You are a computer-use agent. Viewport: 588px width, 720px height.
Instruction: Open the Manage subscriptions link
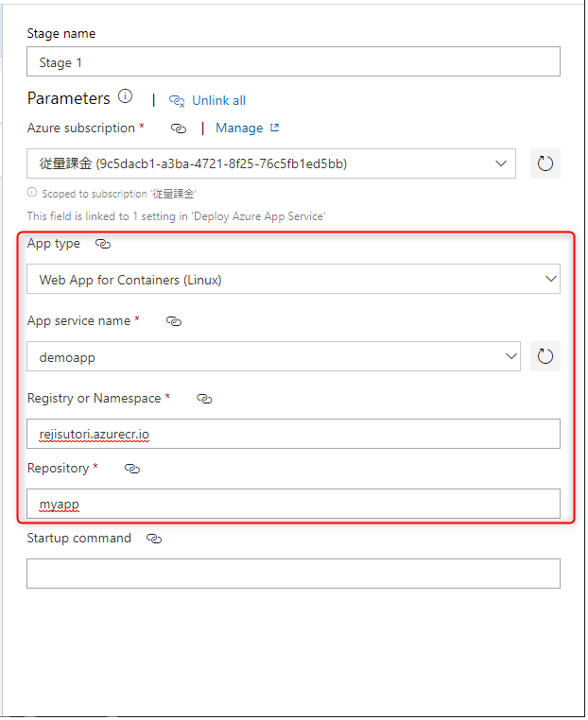point(239,129)
